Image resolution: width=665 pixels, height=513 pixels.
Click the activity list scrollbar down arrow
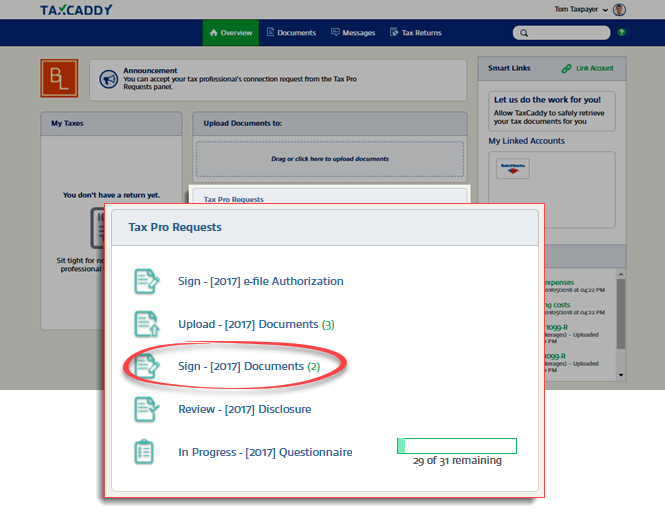(621, 375)
